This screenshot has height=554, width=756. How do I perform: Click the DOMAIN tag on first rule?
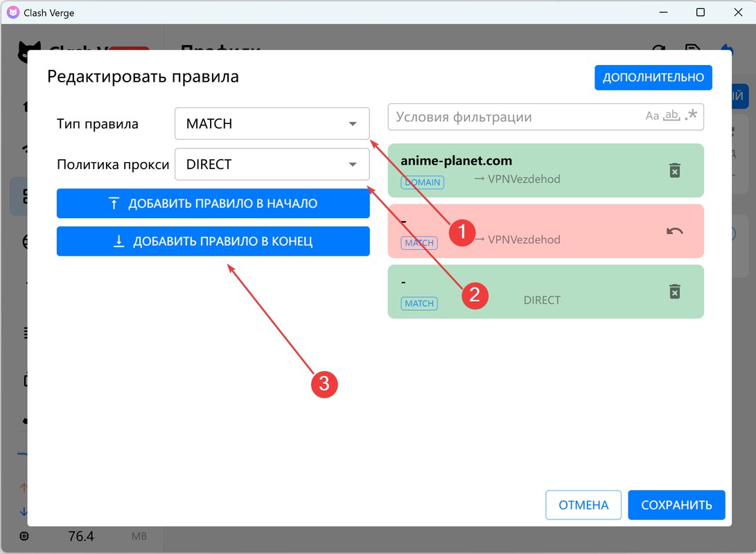tap(423, 183)
